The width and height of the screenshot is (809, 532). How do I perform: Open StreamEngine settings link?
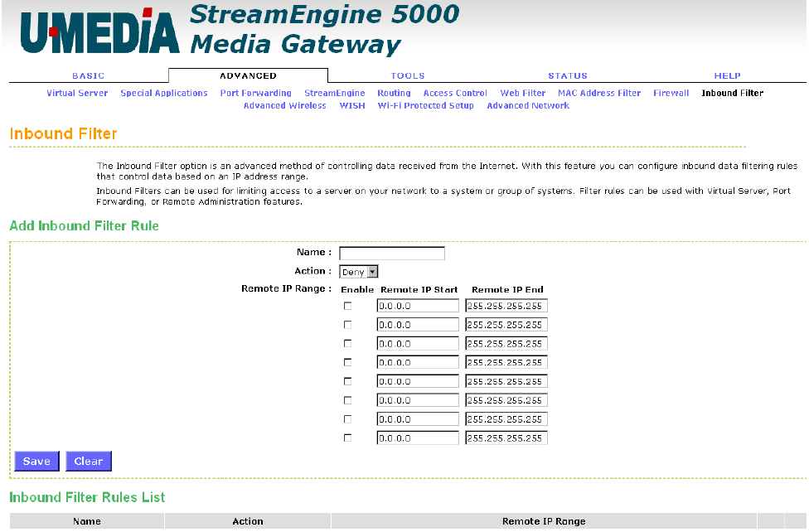(334, 93)
